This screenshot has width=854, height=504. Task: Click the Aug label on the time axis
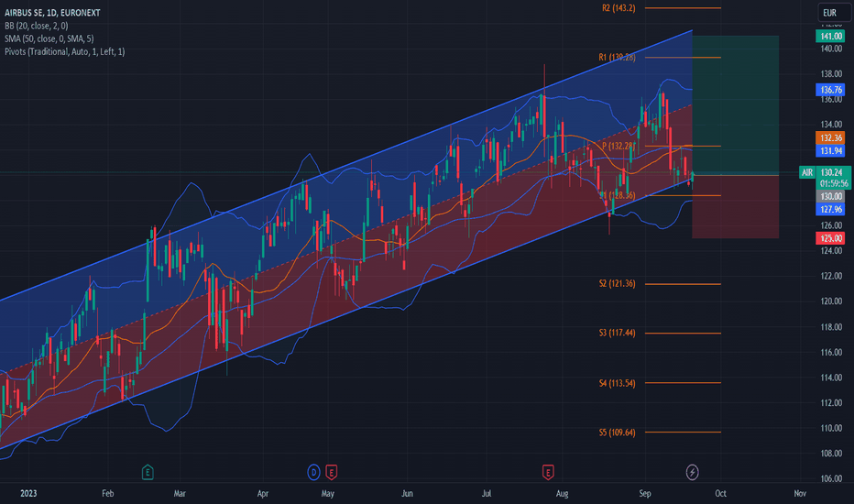click(562, 493)
